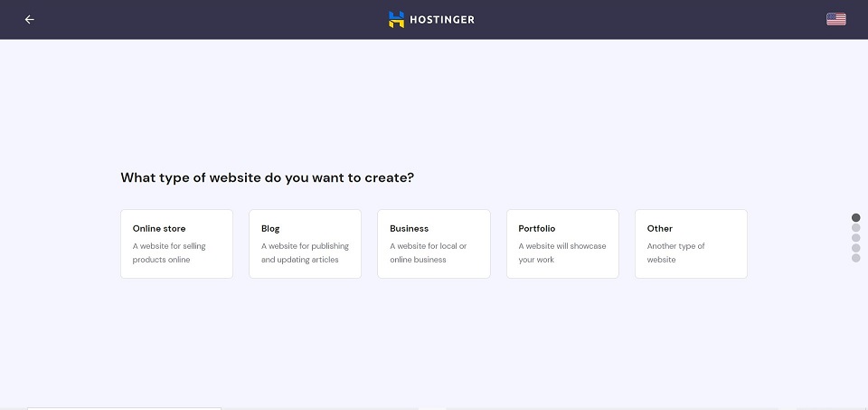Click the HOSTINGER wordmark text
Screen dimensions: 868x410
coord(442,20)
